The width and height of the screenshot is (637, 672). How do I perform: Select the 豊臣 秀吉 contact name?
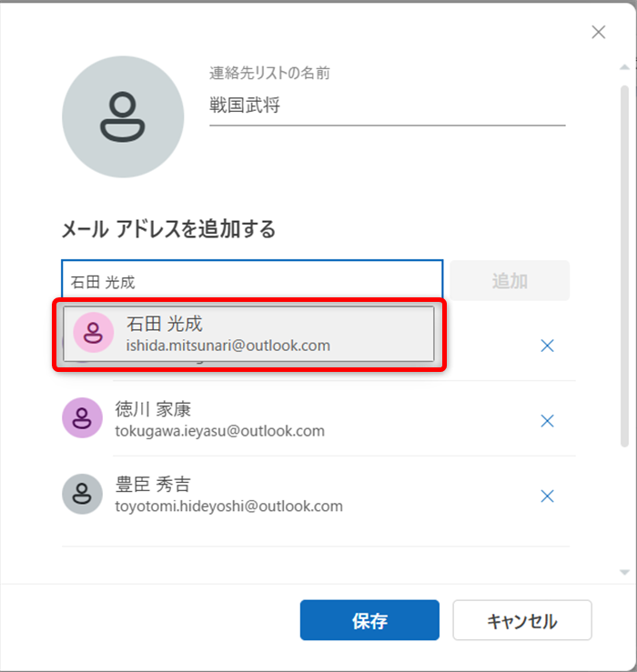pos(153,485)
